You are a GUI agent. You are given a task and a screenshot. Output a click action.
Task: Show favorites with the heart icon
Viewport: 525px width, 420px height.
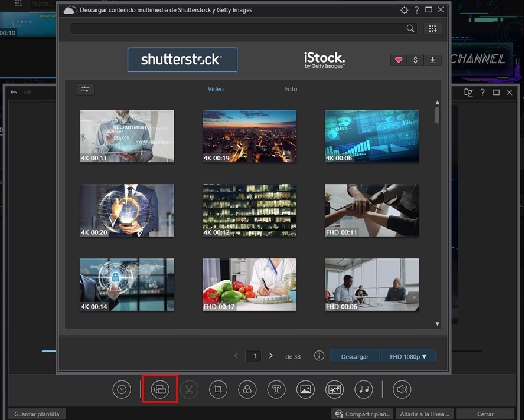[399, 60]
